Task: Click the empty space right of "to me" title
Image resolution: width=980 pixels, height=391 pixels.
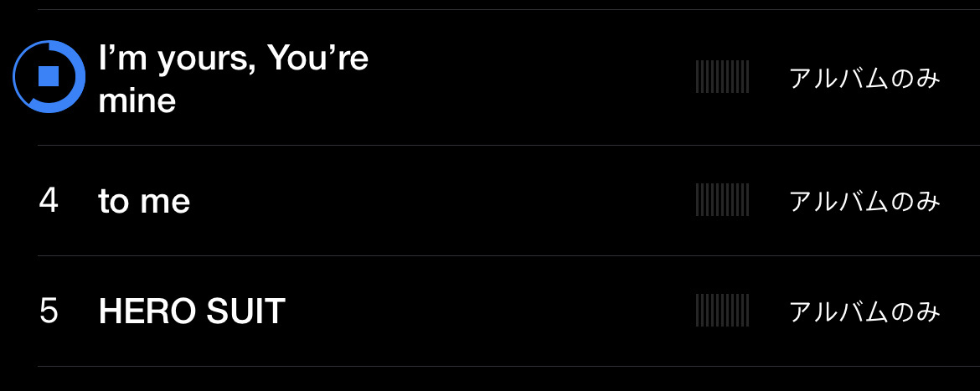Action: tap(436, 202)
